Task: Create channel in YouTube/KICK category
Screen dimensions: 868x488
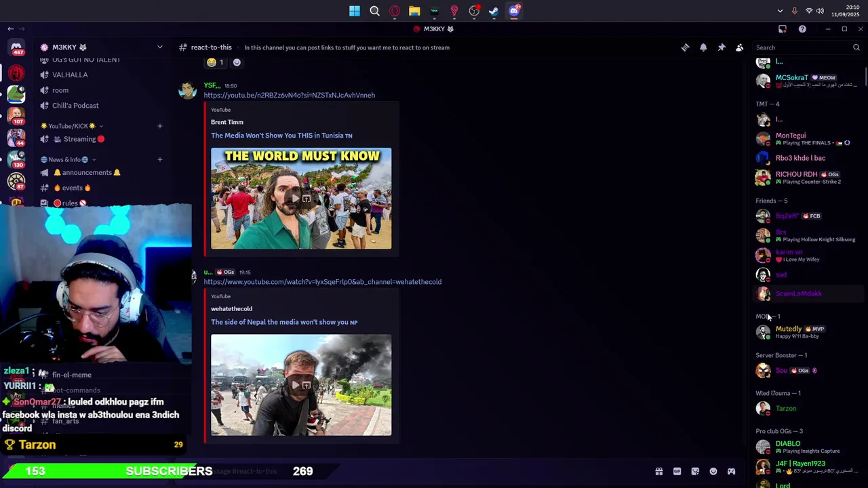Action: 160,126
